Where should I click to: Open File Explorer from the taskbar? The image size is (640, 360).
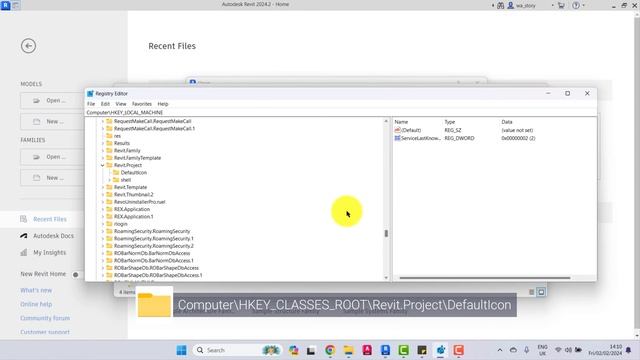click(x=348, y=350)
